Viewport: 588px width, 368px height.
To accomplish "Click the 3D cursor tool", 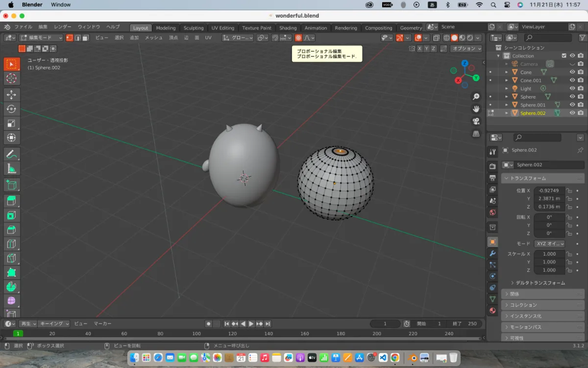I will coord(11,79).
